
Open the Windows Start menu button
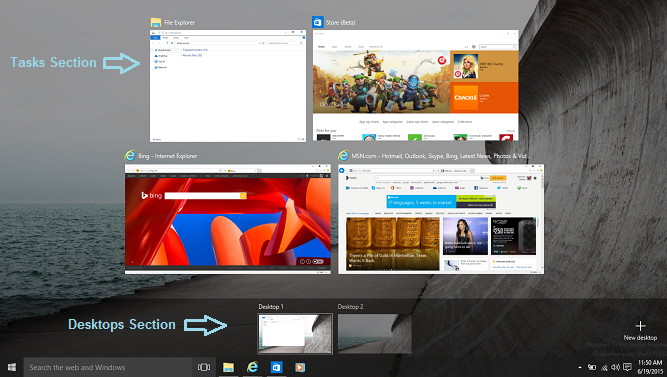point(12,367)
